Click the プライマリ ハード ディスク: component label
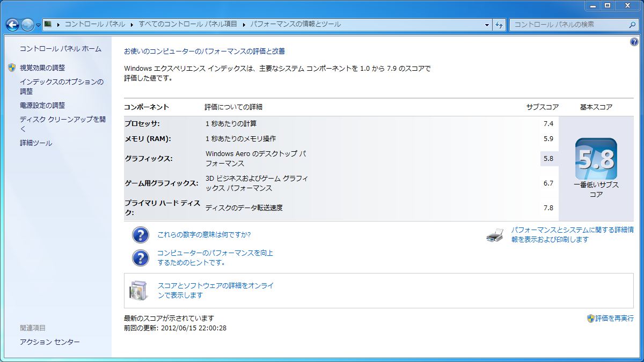 163,208
